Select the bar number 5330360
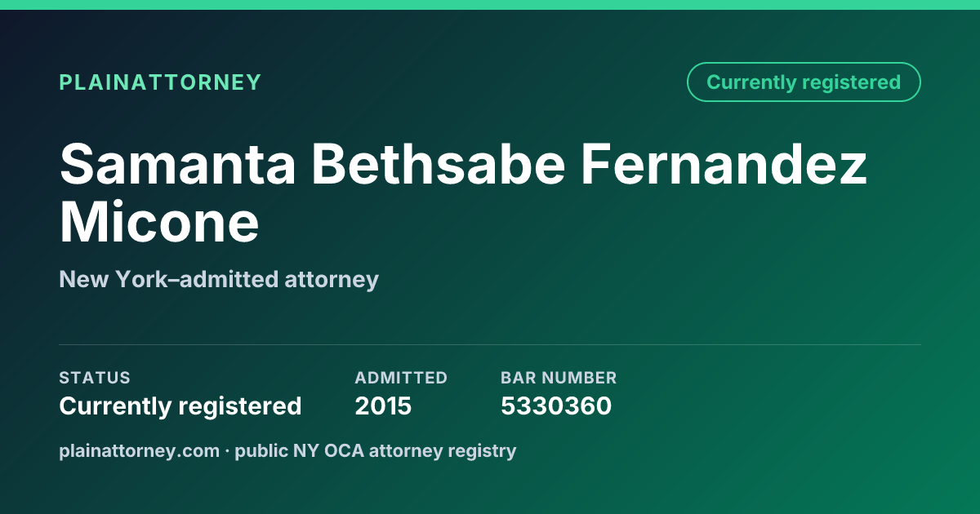980x514 pixels. pos(556,405)
